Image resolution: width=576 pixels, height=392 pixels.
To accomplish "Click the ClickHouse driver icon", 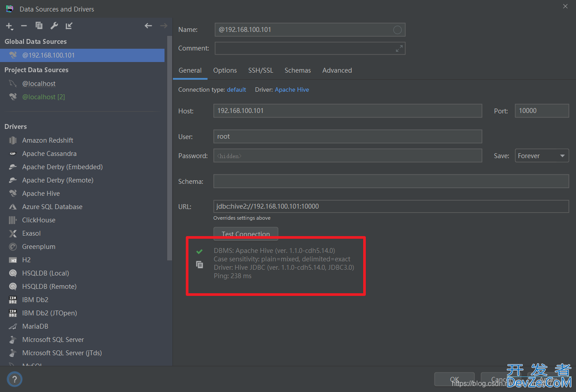I will tap(13, 220).
